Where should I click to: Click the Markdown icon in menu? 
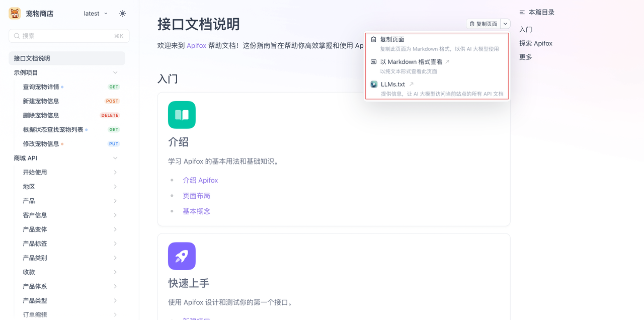[x=373, y=62]
